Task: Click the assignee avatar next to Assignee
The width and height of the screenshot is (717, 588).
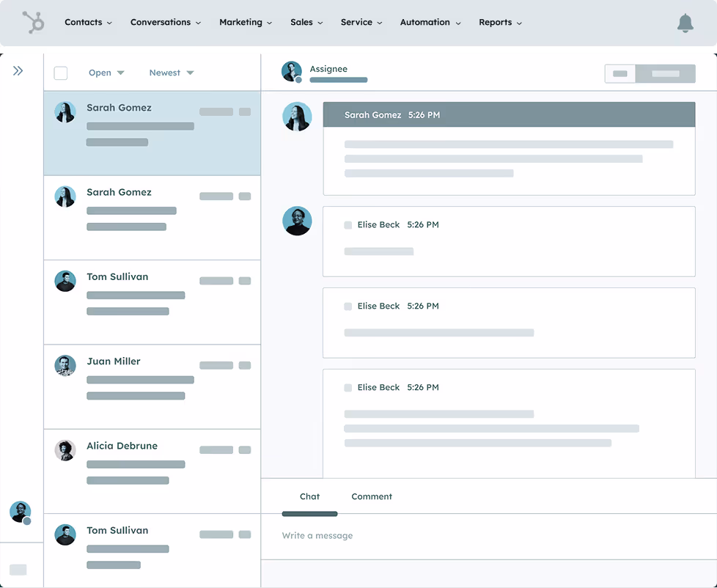Action: 291,71
